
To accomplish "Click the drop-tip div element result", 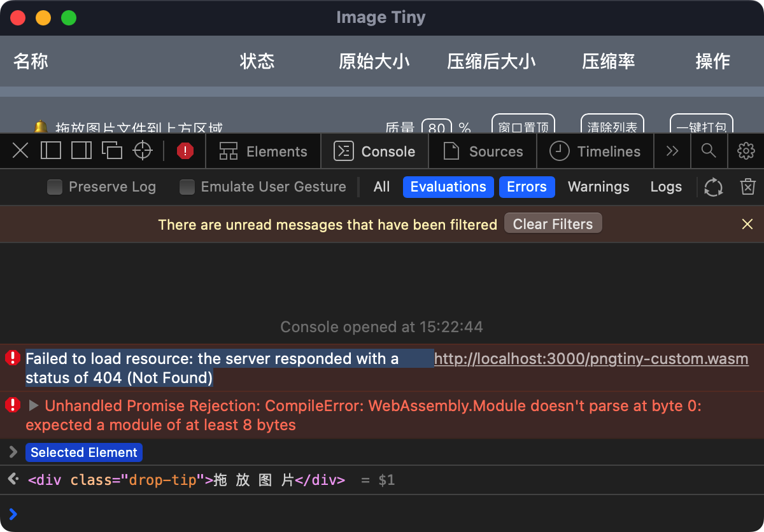I will point(187,480).
